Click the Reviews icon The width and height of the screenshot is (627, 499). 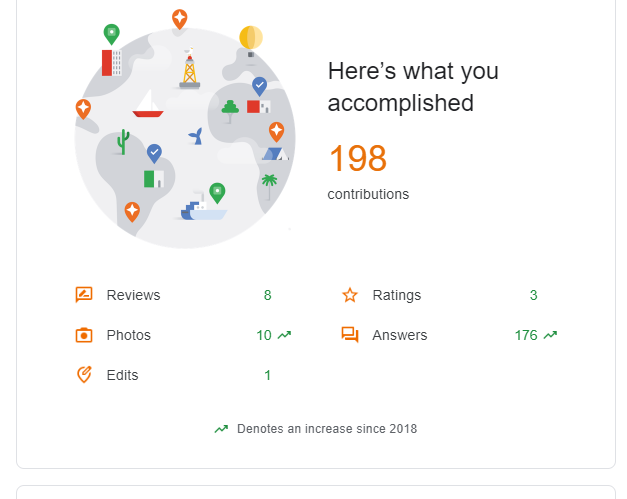[x=84, y=295]
